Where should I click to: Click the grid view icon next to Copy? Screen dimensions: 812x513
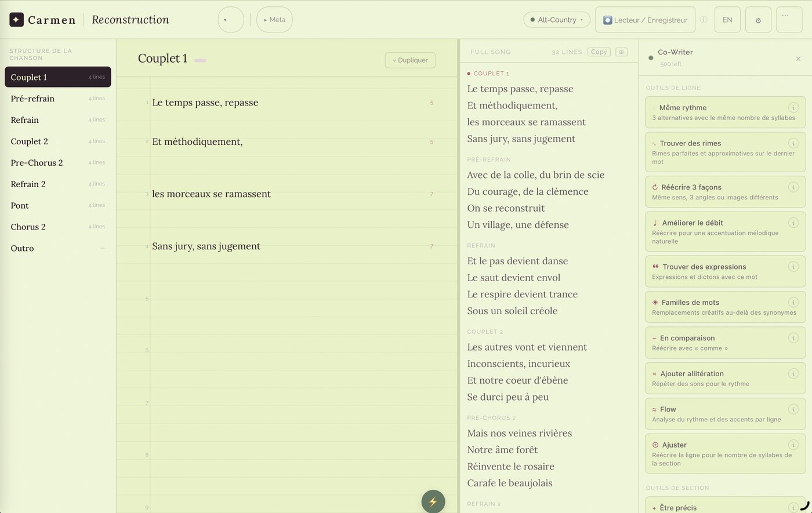621,52
